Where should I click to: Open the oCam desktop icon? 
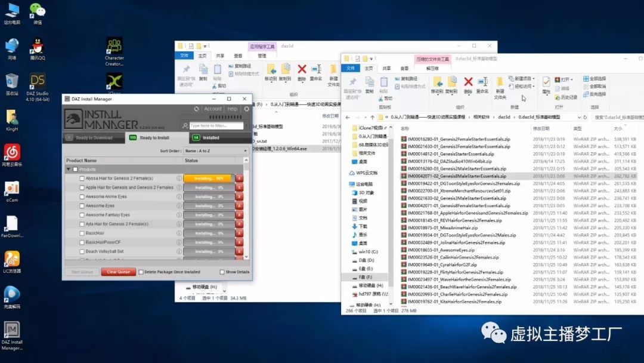point(12,192)
